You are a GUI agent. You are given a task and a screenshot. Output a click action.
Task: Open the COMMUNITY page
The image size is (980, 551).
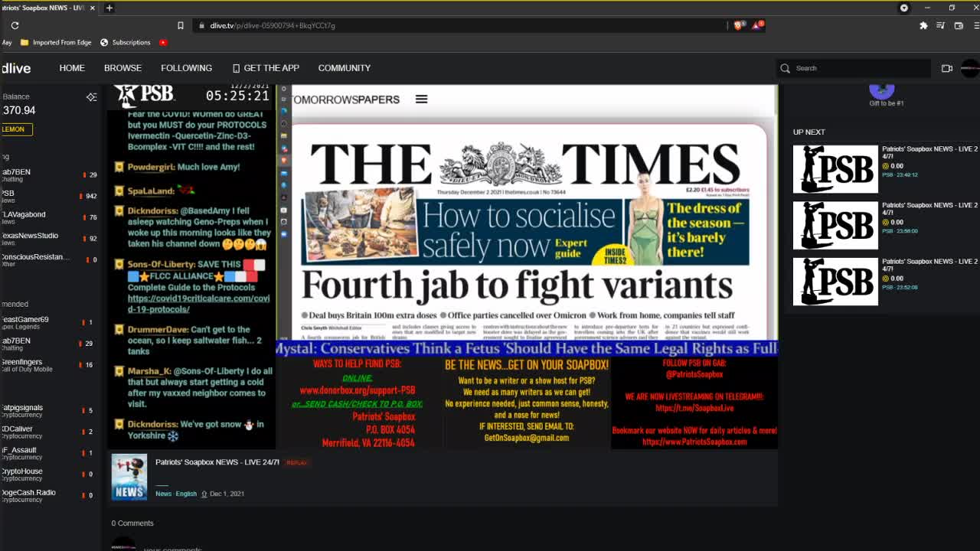345,68
